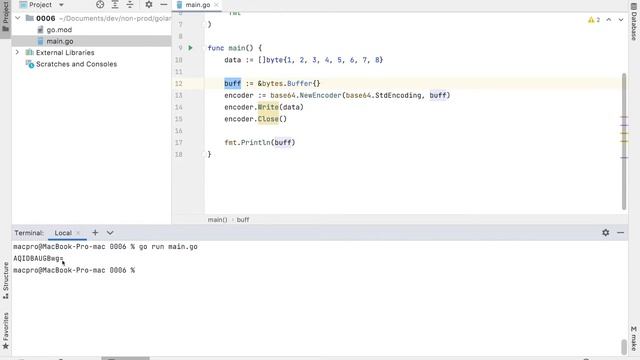Image resolution: width=640 pixels, height=360 pixels.
Task: Click the run gutter icon beside func main
Action: (190, 48)
